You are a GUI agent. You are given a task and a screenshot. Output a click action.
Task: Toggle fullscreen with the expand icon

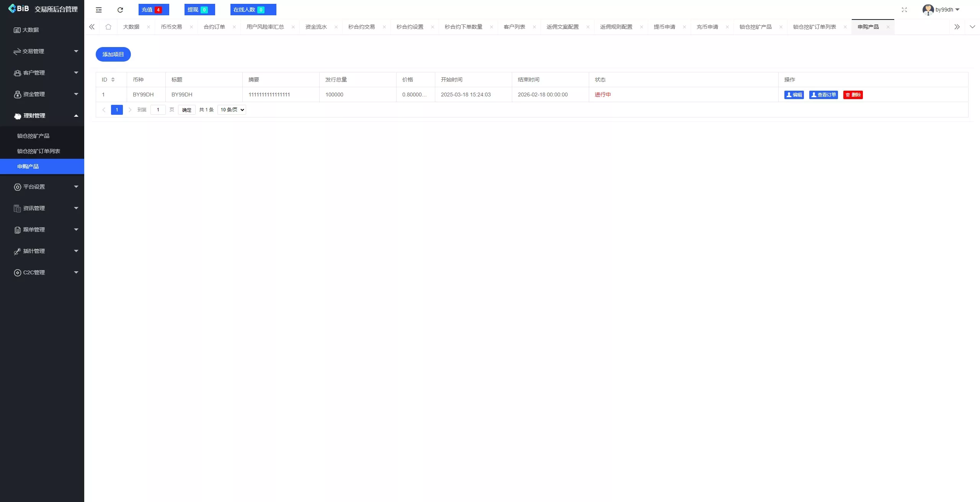point(905,10)
